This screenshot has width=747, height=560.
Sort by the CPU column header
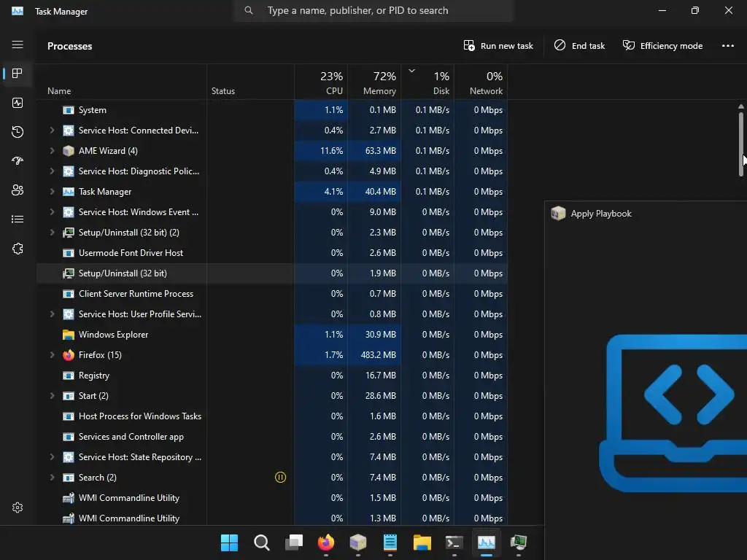point(321,82)
